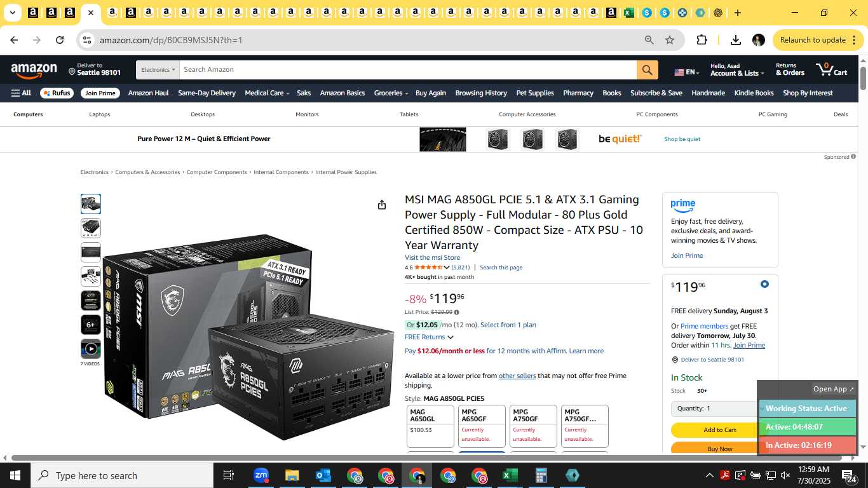Click the site information icon in address bar

87,40
